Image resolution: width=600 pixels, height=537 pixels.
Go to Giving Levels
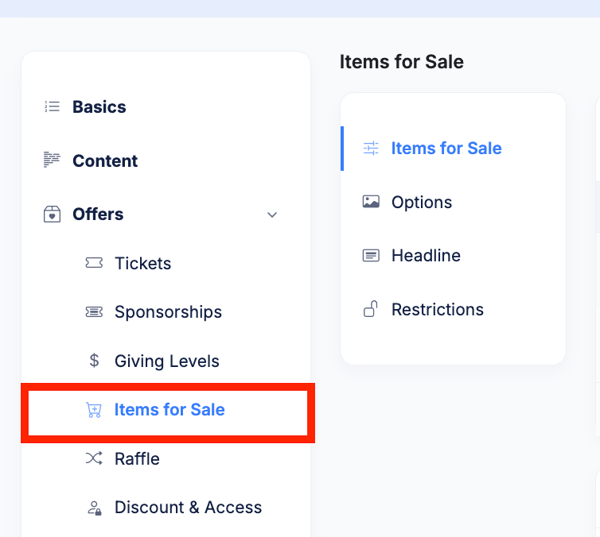coord(167,361)
